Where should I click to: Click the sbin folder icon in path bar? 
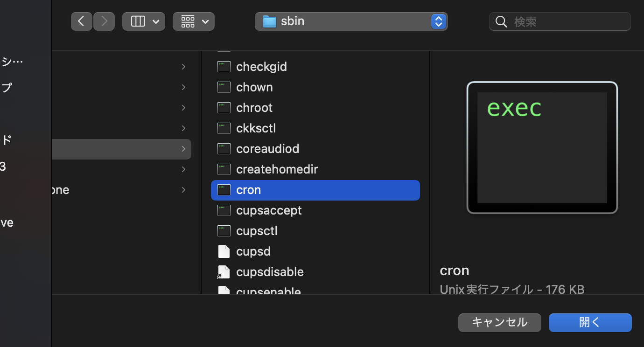(269, 21)
